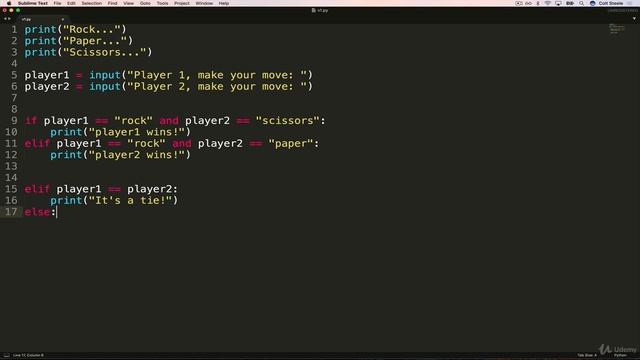Click the screen recording menu bar icon
The image size is (640, 360).
[x=519, y=3]
